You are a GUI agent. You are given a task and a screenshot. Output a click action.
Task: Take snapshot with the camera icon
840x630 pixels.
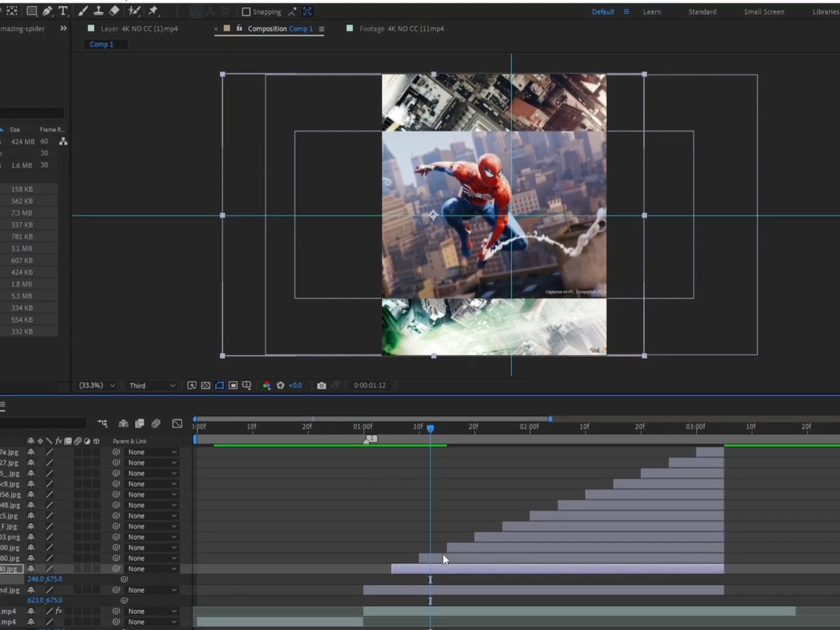322,385
